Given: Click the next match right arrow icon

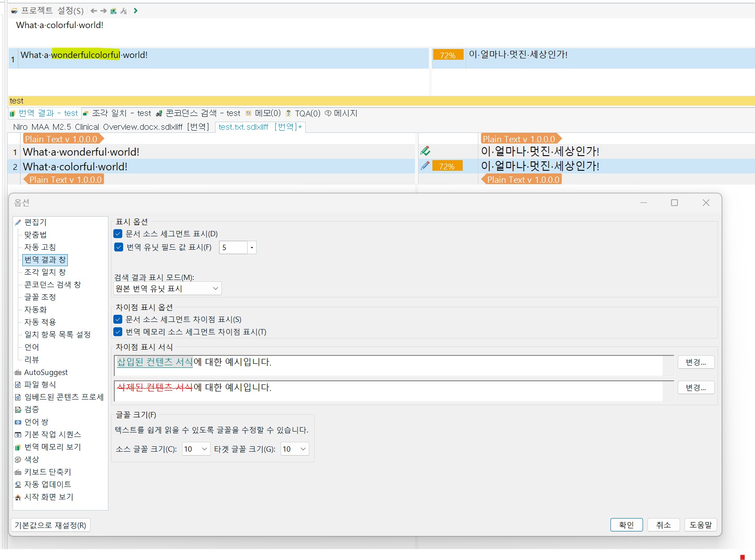Looking at the screenshot, I should coord(103,11).
